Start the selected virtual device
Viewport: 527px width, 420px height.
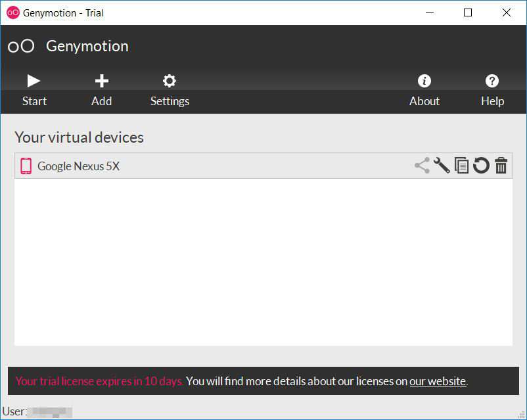point(34,89)
